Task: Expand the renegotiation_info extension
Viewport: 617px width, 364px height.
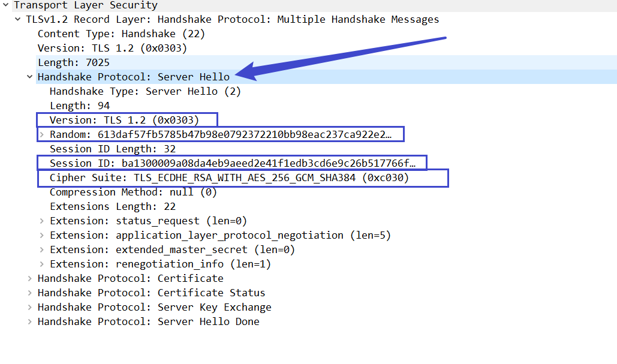Action: click(42, 264)
